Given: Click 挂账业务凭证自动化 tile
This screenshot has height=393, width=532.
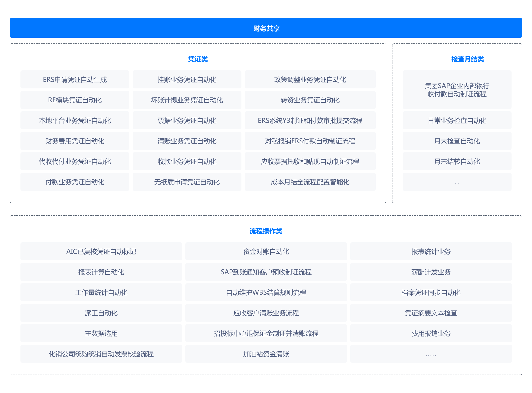Looking at the screenshot, I should pos(187,79).
